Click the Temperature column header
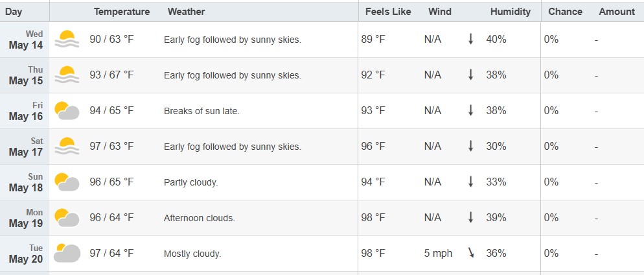This screenshot has height=275, width=644. [x=122, y=12]
